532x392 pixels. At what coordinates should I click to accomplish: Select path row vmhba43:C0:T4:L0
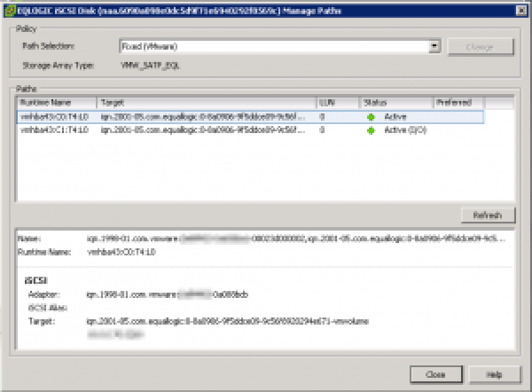coord(250,117)
